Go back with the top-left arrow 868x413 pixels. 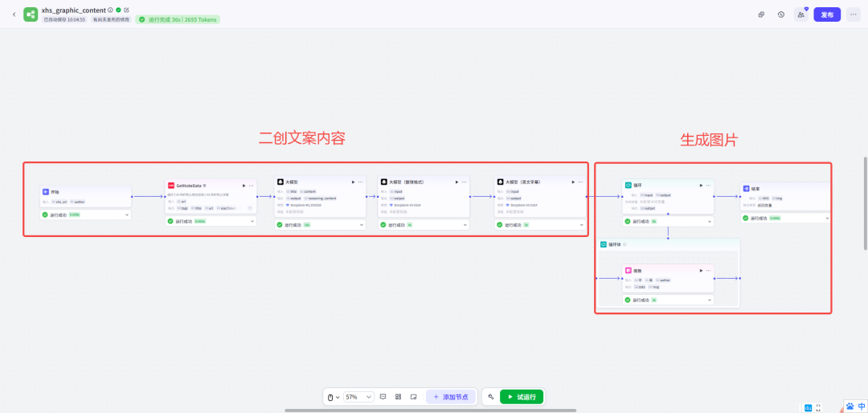click(x=14, y=14)
